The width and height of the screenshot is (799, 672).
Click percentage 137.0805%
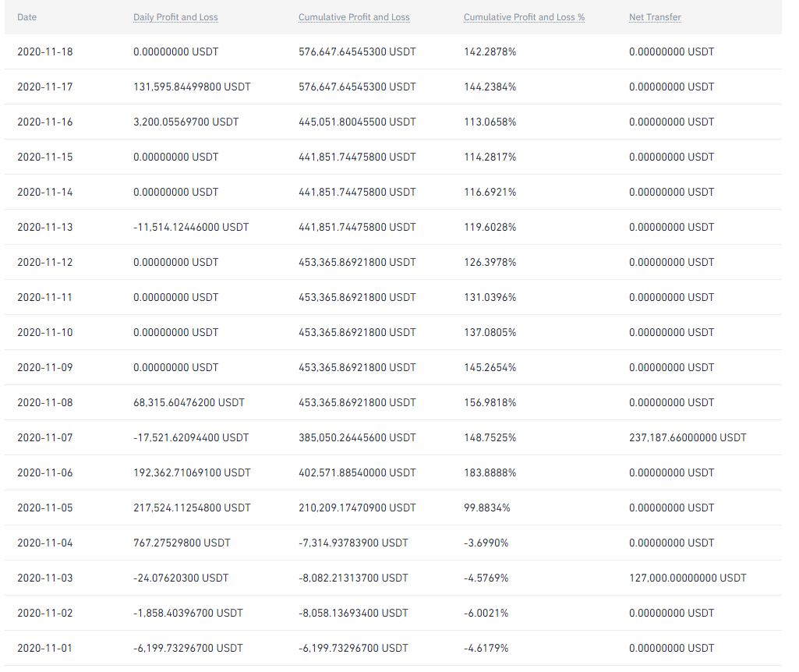tap(490, 333)
